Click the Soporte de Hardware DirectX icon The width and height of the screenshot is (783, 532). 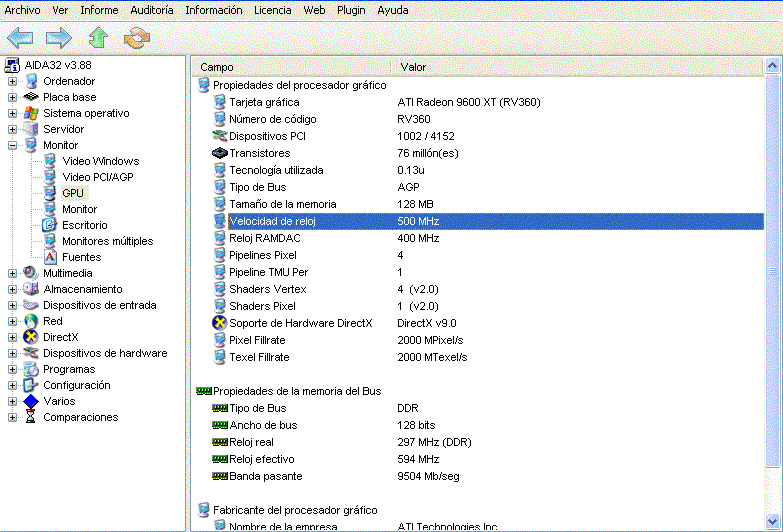click(x=219, y=323)
